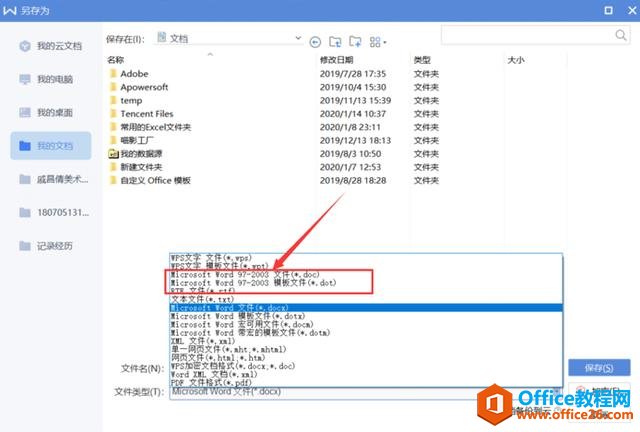Expand the 保存在 location dropdown
The height and width of the screenshot is (432, 640).
[298, 38]
